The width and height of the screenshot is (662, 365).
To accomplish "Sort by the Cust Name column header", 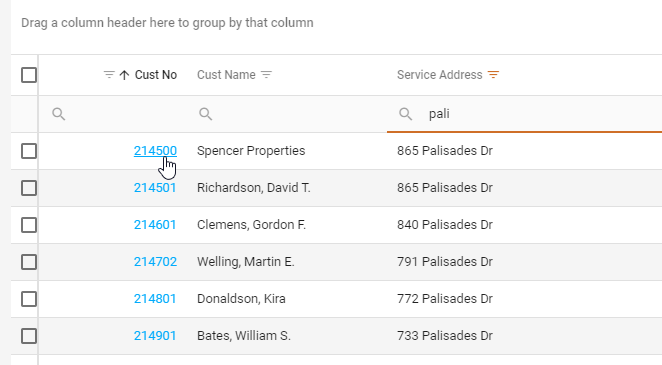I will point(226,75).
